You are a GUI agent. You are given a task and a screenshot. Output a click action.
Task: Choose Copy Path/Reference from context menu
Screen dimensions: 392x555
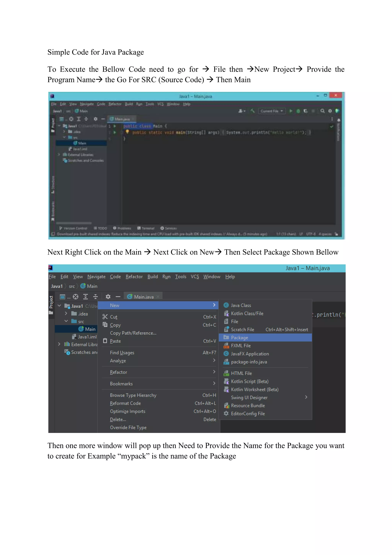tap(159, 333)
